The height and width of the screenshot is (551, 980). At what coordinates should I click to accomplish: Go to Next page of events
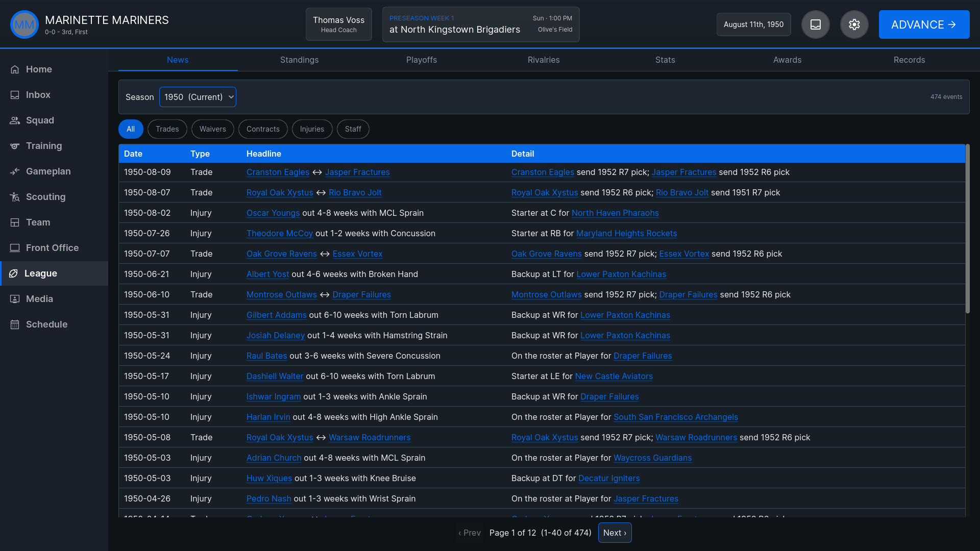coord(615,533)
